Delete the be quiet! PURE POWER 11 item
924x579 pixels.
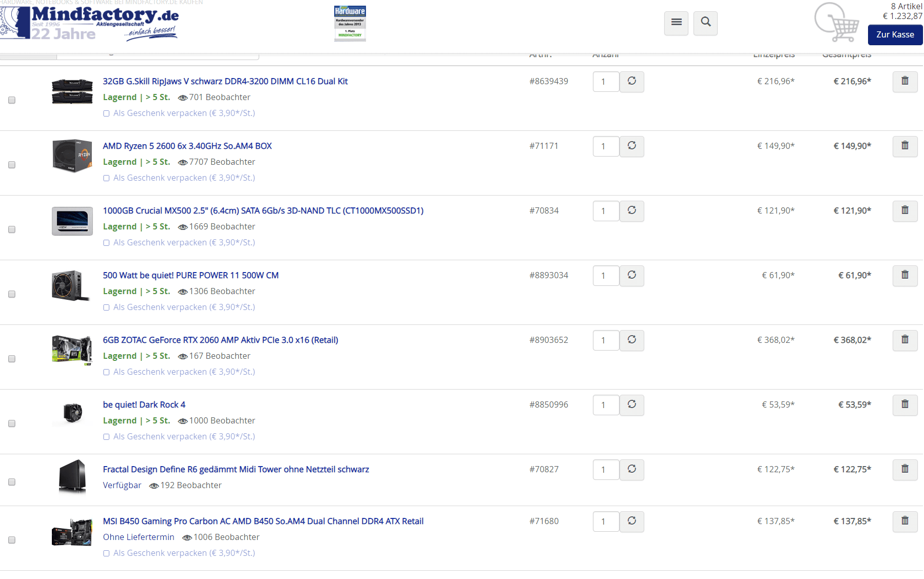[x=905, y=276]
